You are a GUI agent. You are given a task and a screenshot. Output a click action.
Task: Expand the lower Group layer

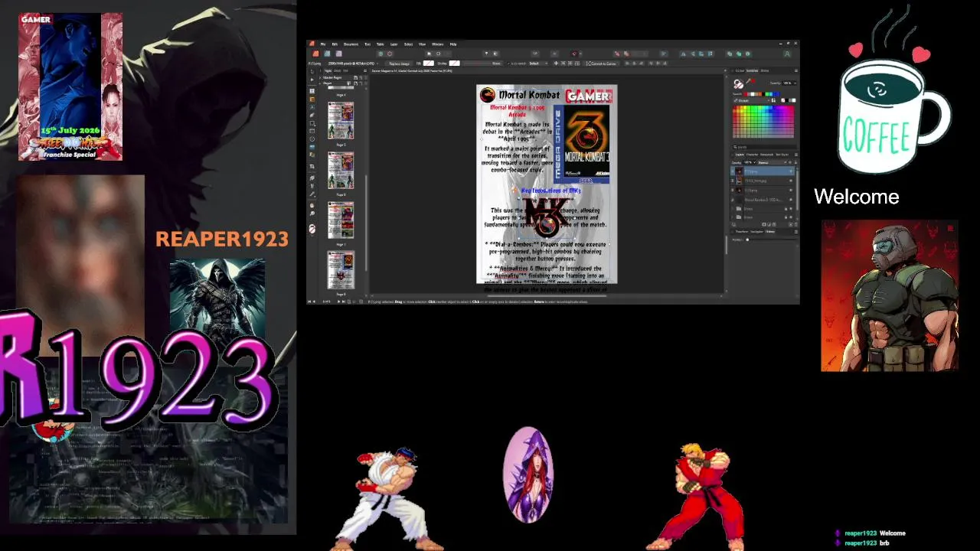(733, 217)
